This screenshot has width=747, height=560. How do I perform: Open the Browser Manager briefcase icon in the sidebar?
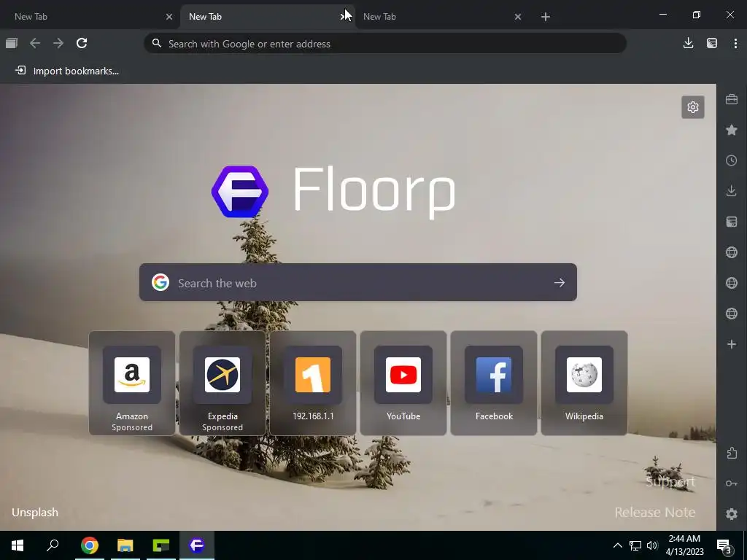point(732,99)
